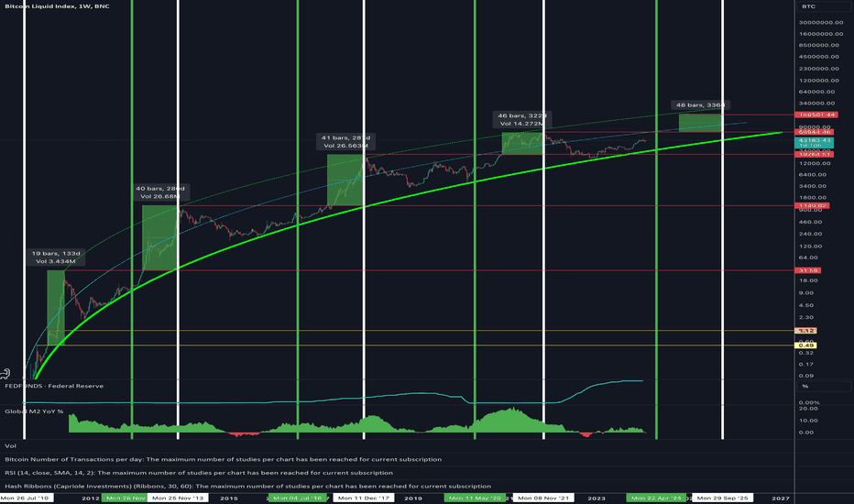Select the Hash Ribbons (Capriole Investments) row
The image size is (854, 504).
pyautogui.click(x=247, y=486)
